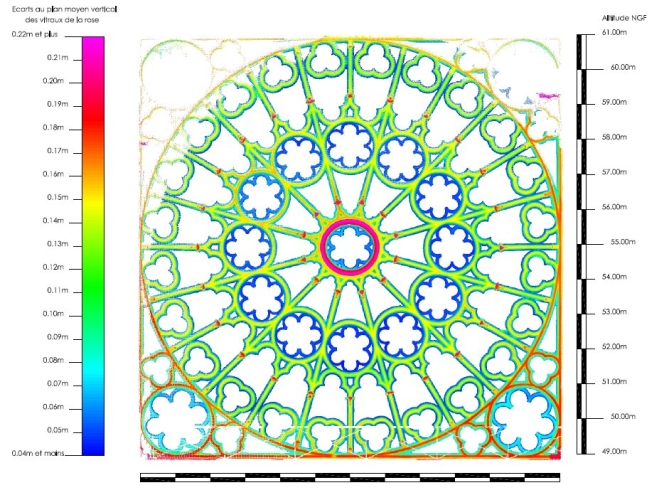Select the 61.00m altitude label
650x490 pixels.
pos(614,32)
